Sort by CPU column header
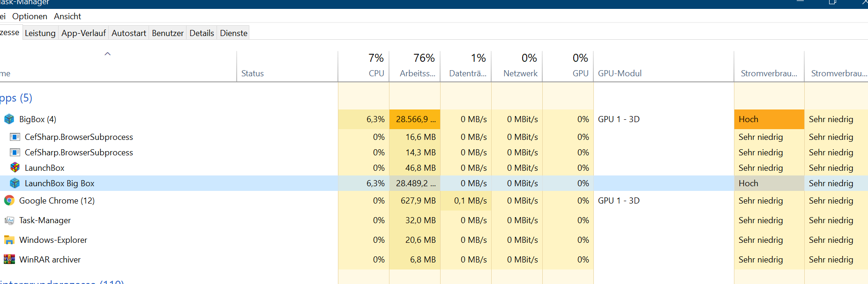 [364, 66]
